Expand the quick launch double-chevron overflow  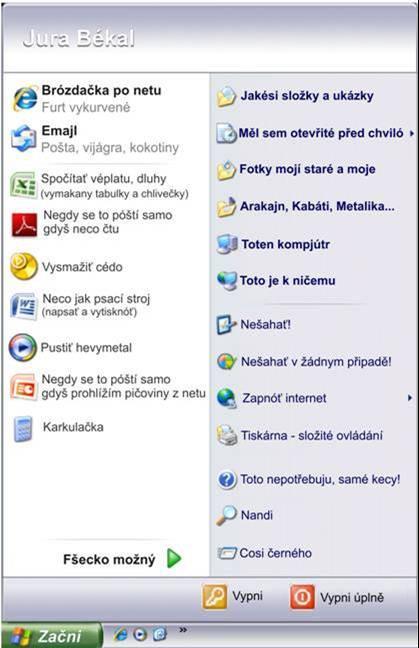click(x=183, y=630)
